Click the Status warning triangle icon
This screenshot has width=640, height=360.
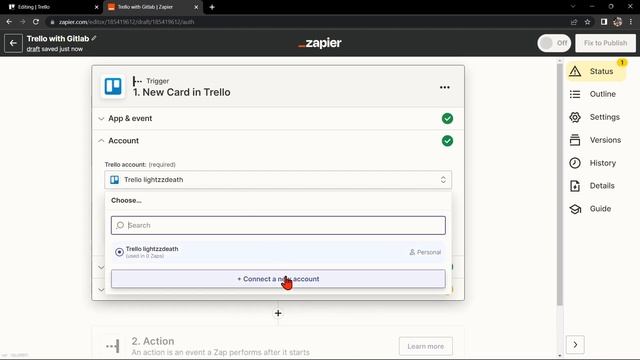(575, 71)
